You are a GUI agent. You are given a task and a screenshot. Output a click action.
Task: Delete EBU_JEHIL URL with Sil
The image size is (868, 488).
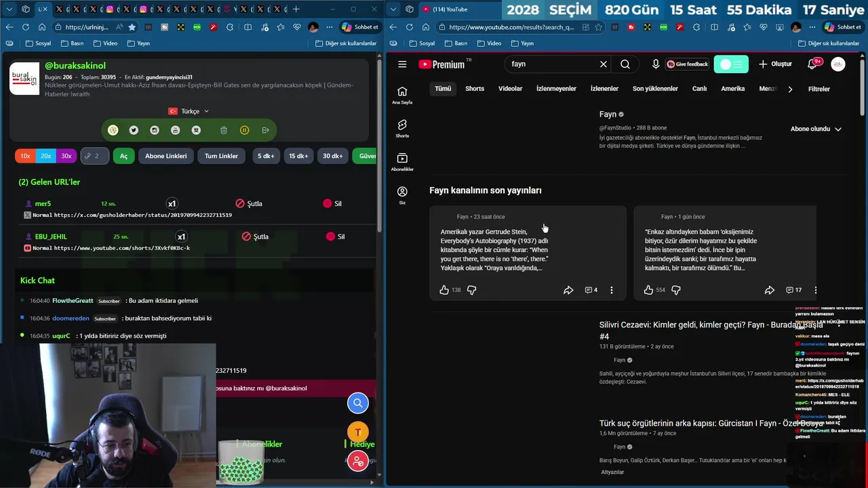pos(336,237)
